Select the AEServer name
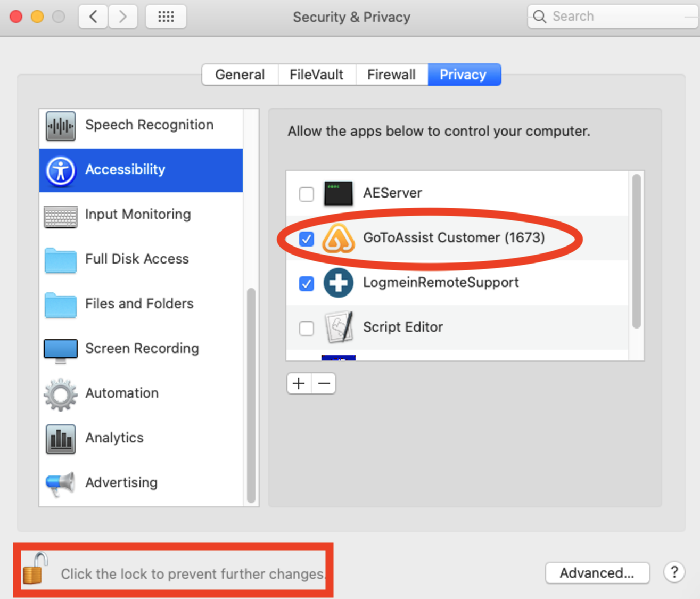Viewport: 700px width, 599px height. (392, 193)
